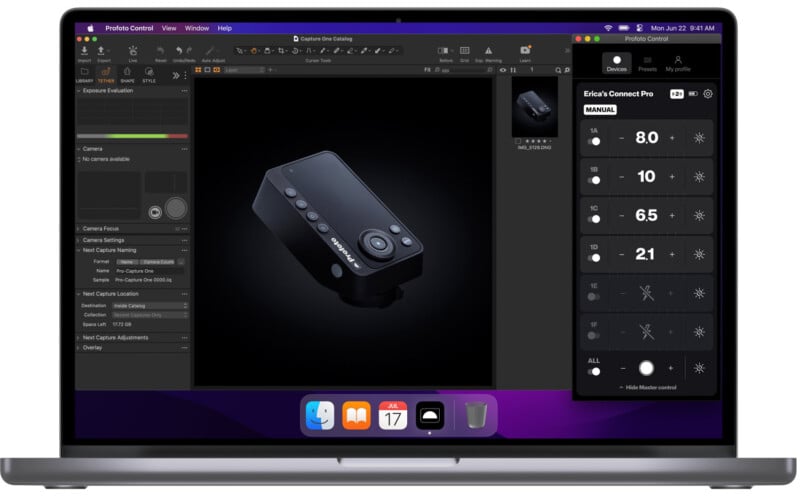Switch to Devices tab in Profoto Control
Screen dimensions: 800x496
[616, 63]
